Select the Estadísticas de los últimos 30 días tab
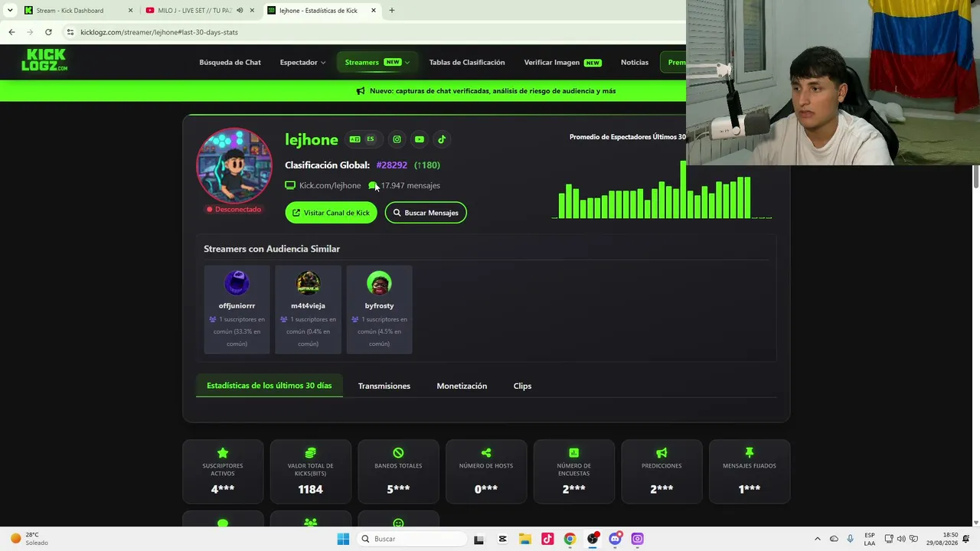This screenshot has width=980, height=551. point(269,386)
